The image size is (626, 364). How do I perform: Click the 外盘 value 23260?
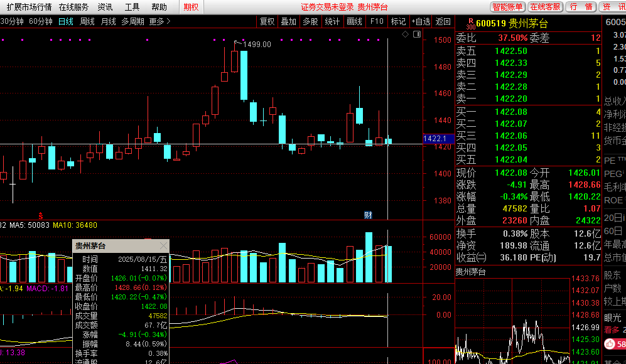click(515, 221)
